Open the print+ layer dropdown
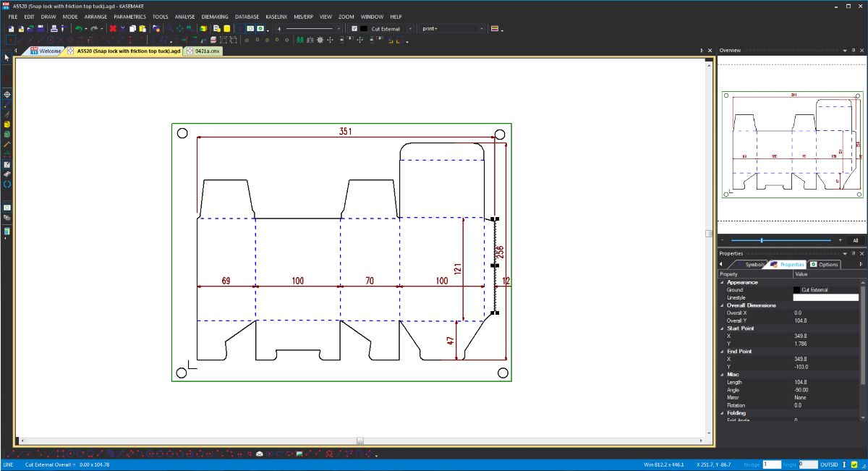 [x=482, y=28]
